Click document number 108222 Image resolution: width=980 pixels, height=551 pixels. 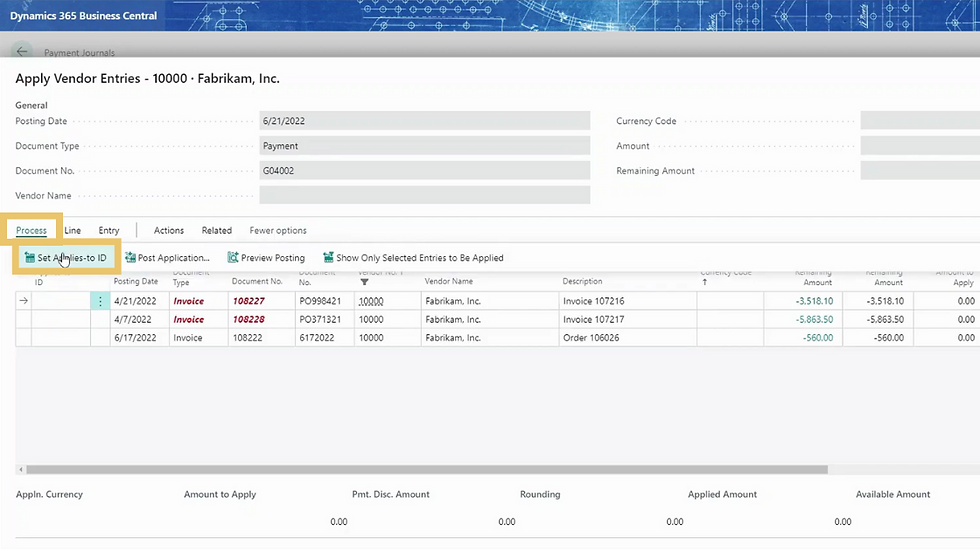coord(248,337)
